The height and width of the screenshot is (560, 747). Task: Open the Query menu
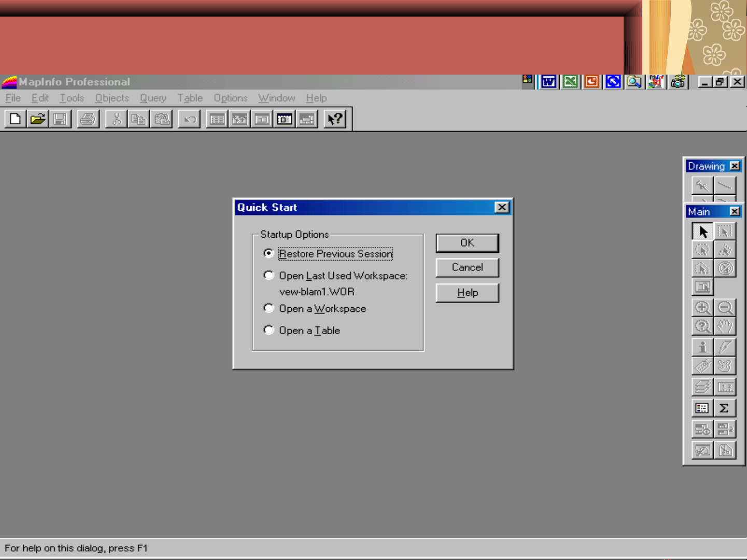pyautogui.click(x=153, y=98)
